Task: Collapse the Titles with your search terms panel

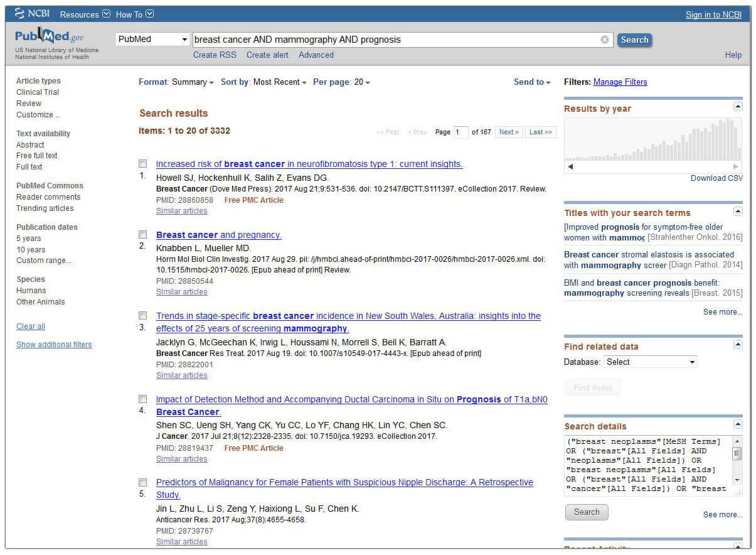Action: pos(738,211)
